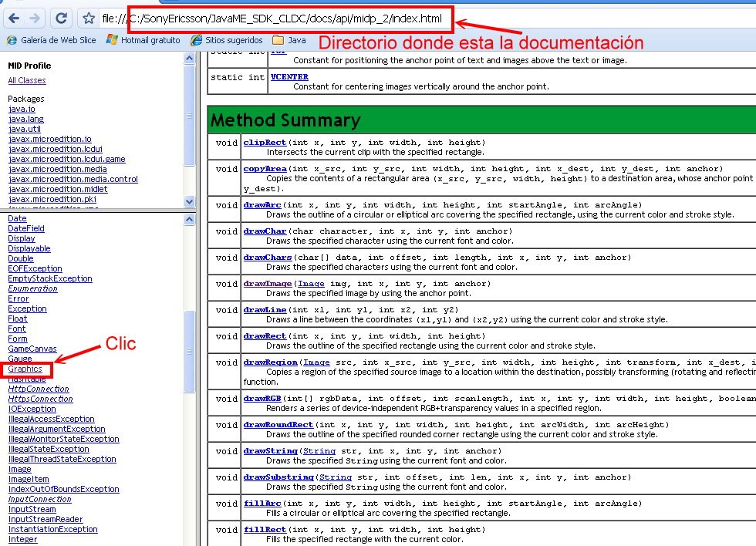Select the HttpConnection interface
Viewport: 756px width, 546px height.
point(39,389)
